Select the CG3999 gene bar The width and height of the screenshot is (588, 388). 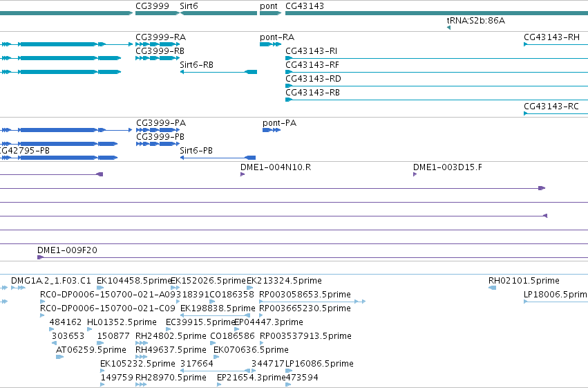click(158, 13)
